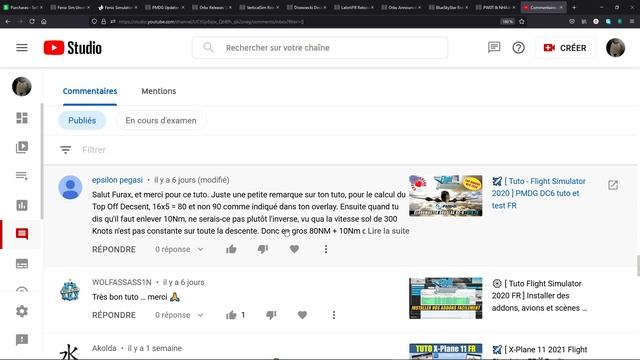Open more options for WOLFASSASS1N comment

pos(334,315)
